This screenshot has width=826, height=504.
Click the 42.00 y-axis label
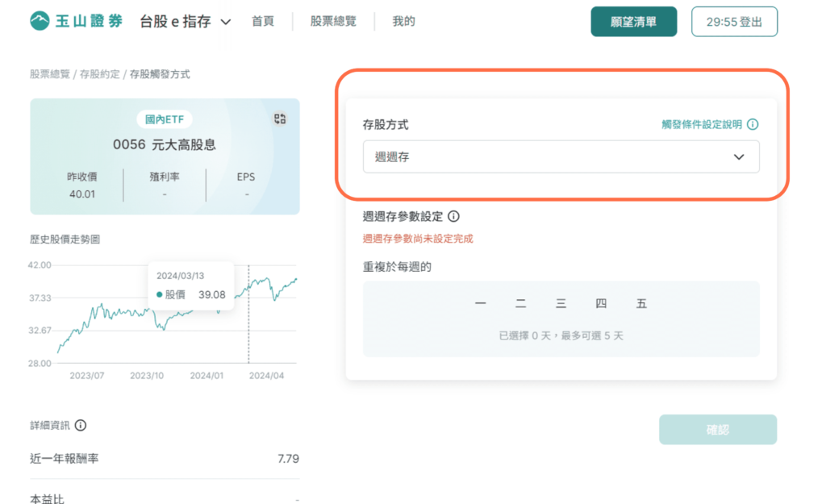pyautogui.click(x=40, y=265)
